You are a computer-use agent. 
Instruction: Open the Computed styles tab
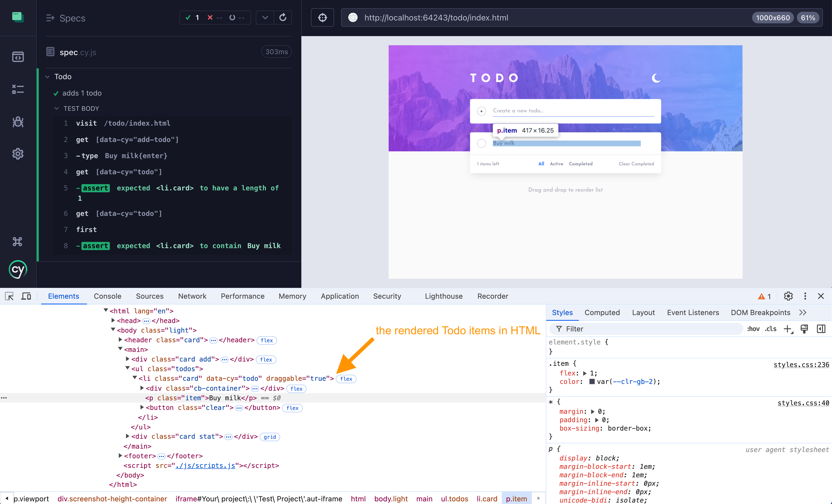(602, 312)
